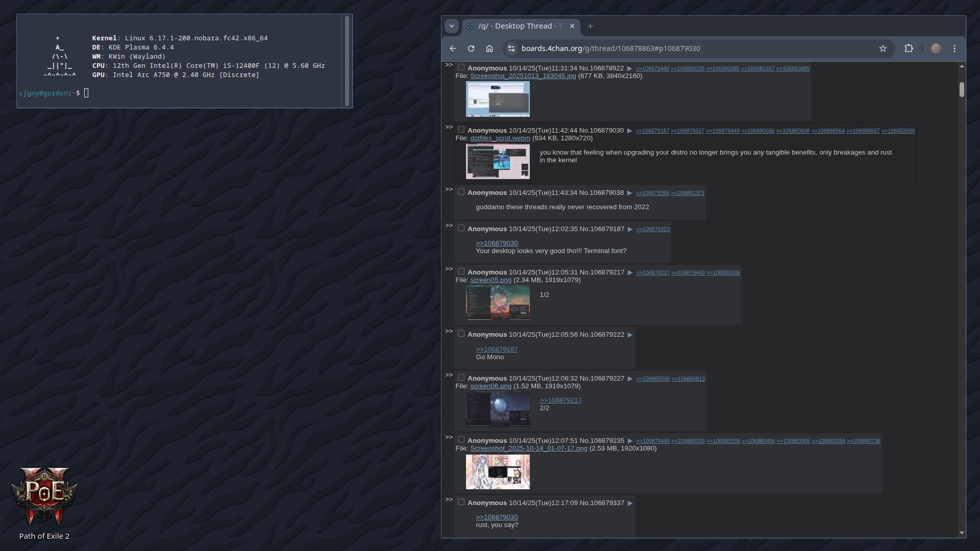Open the Extensions puzzle icon
Screen dimensions: 980x551
pyautogui.click(x=909, y=48)
